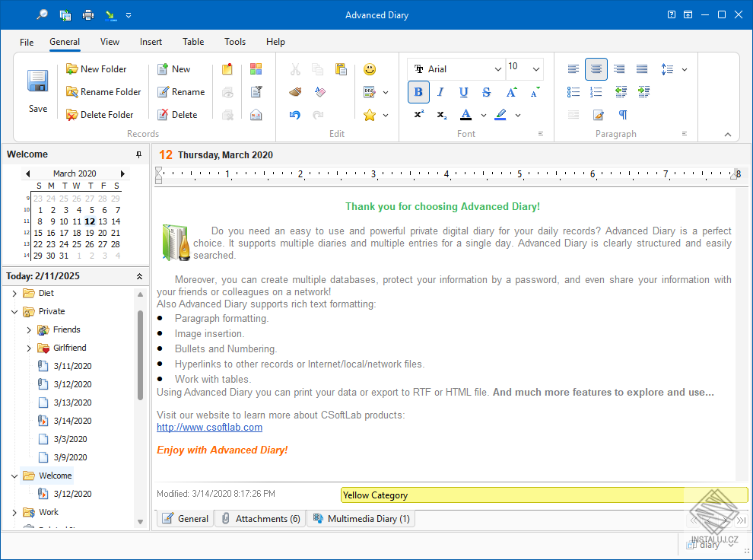Viewport: 753px width, 560px height.
Task: Click the font color A icon
Action: pos(465,114)
